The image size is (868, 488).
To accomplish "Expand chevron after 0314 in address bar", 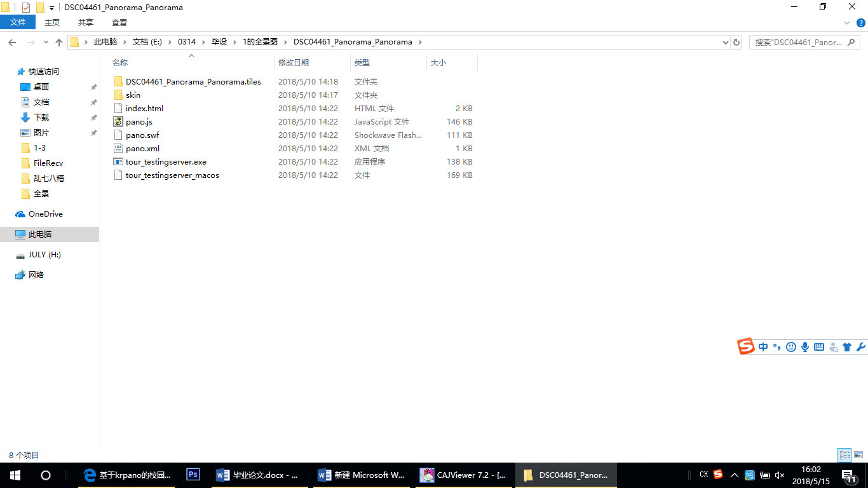I will click(203, 42).
